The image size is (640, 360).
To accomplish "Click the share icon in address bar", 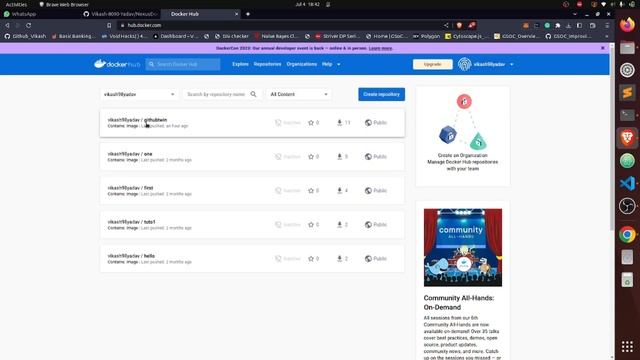I will tap(446, 25).
